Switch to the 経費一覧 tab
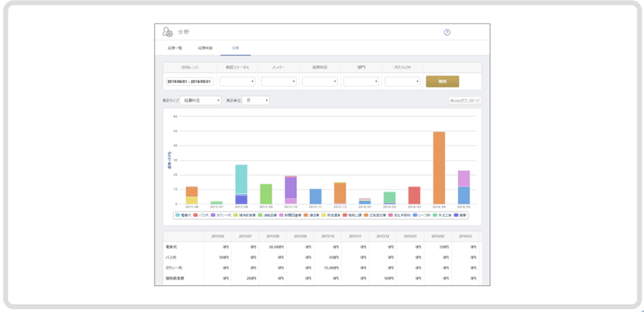The width and height of the screenshot is (644, 312). [x=176, y=48]
